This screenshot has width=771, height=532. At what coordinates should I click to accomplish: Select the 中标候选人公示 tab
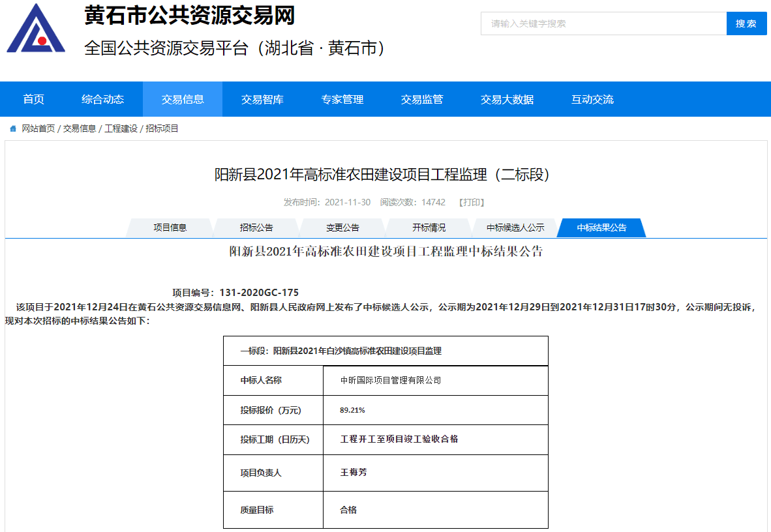(x=515, y=228)
